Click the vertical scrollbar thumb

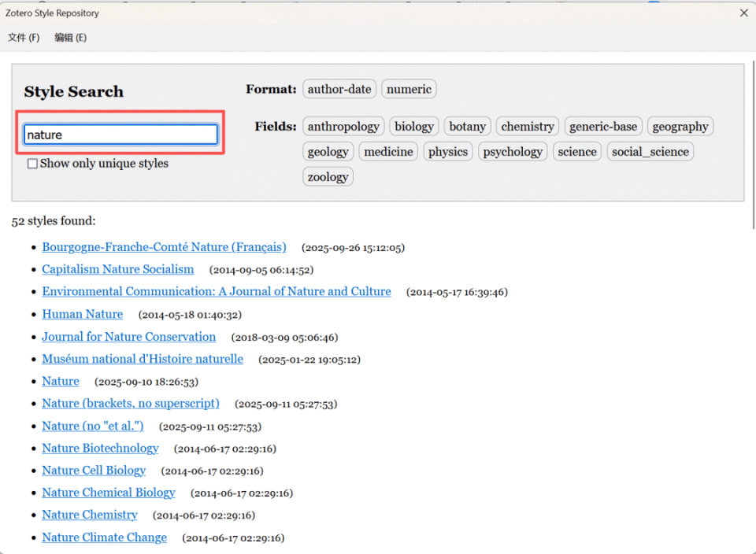point(753,145)
